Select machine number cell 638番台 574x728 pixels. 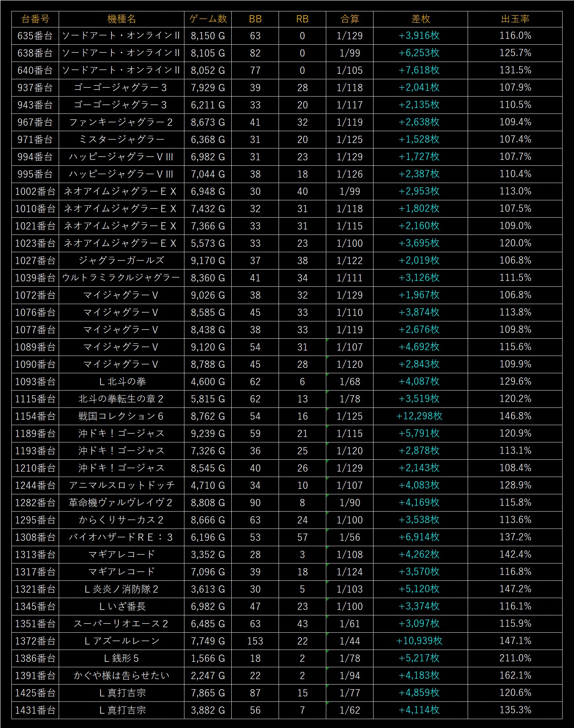click(35, 53)
